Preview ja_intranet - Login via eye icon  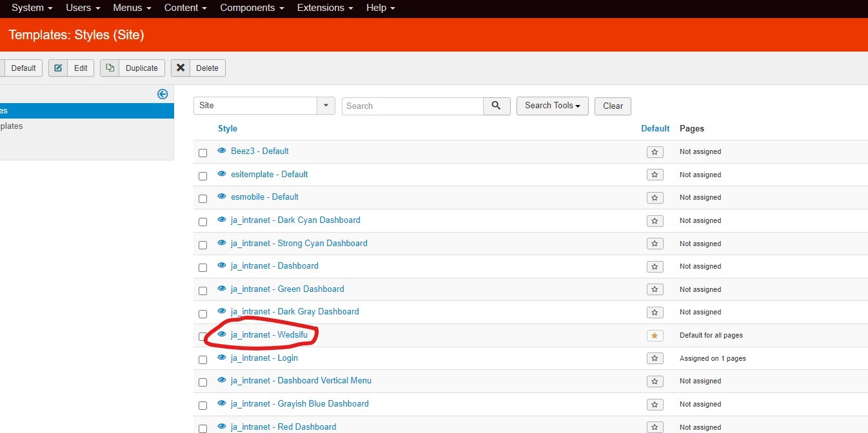(222, 358)
